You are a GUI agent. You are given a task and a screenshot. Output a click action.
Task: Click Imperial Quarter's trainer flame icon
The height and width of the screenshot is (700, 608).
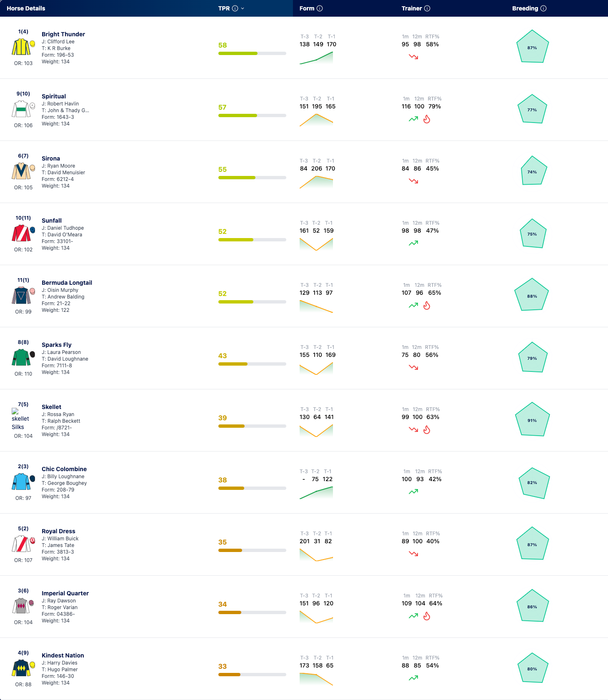pos(427,616)
